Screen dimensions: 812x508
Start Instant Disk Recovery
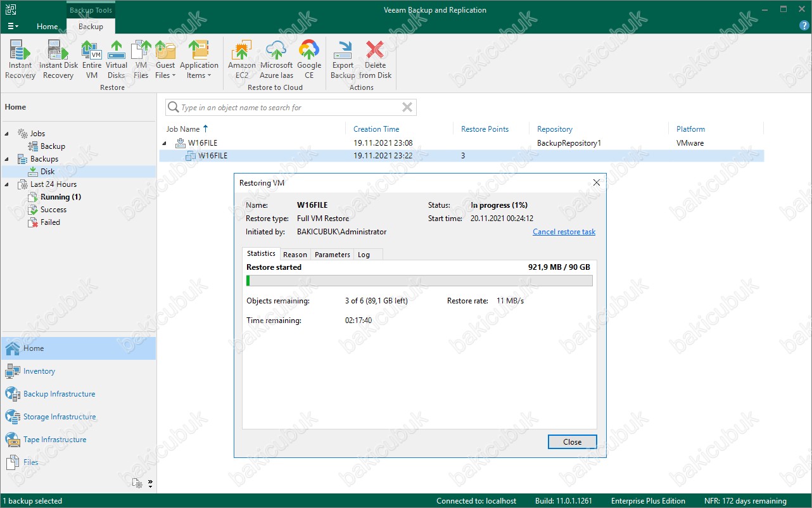[58, 60]
